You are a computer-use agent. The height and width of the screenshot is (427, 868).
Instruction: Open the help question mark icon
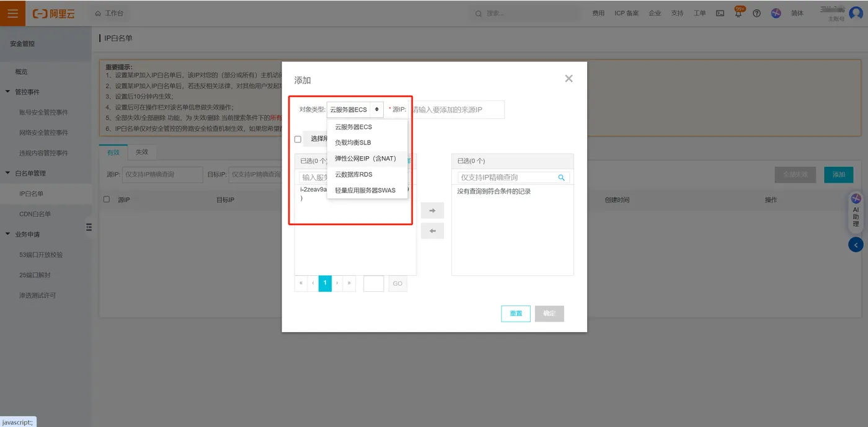(756, 13)
